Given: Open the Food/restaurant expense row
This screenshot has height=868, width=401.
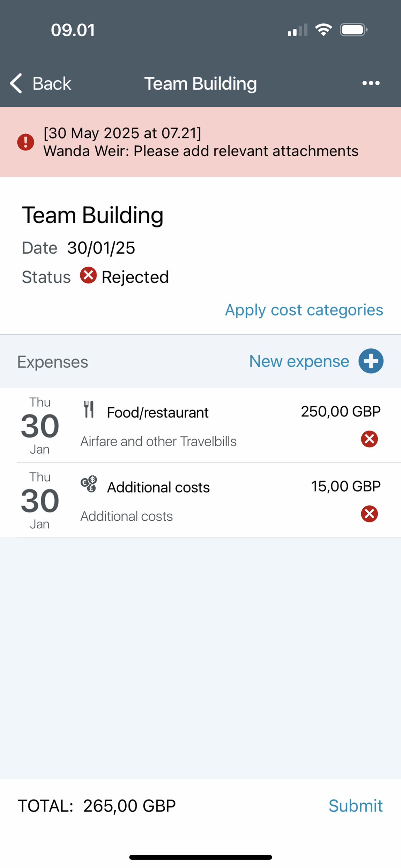Looking at the screenshot, I should [x=209, y=425].
